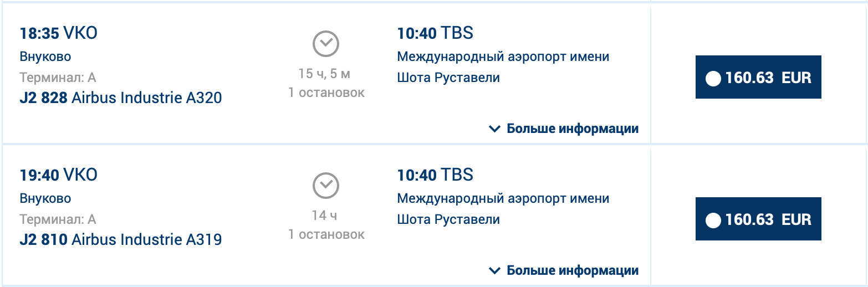Click the 10:40 TBS arrival for the 18:35 flight
The image size is (868, 287).
pyautogui.click(x=435, y=33)
